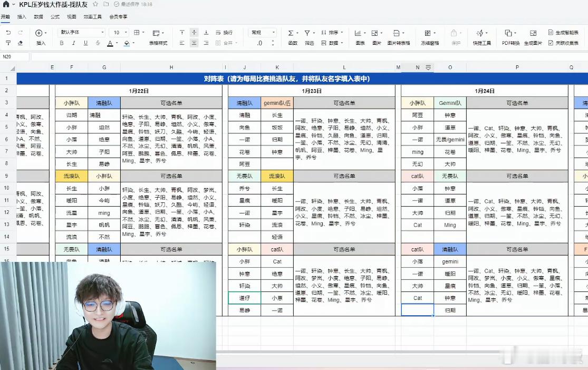Align text to bottom

pos(206,33)
